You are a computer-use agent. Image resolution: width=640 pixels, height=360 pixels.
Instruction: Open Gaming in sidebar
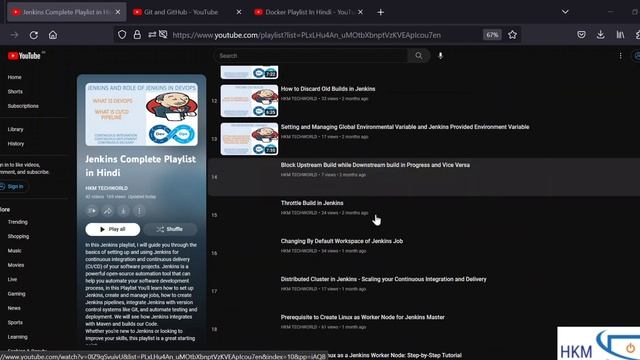16,294
